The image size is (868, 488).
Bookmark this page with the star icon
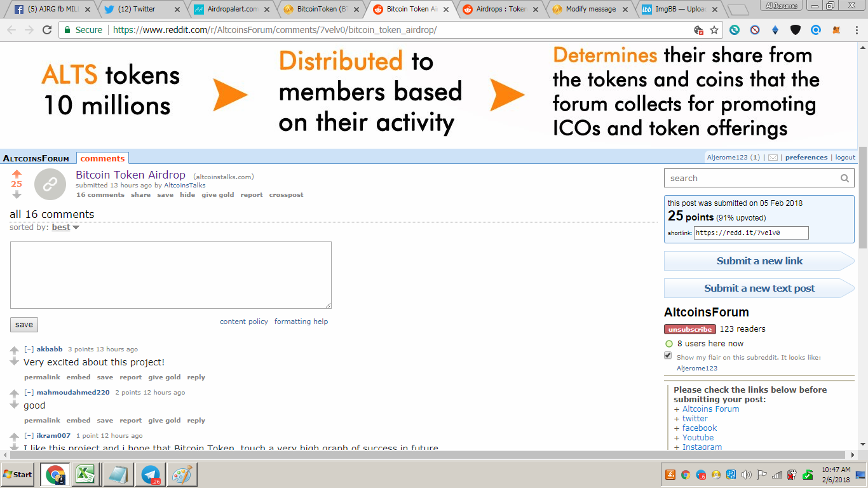[x=714, y=30]
